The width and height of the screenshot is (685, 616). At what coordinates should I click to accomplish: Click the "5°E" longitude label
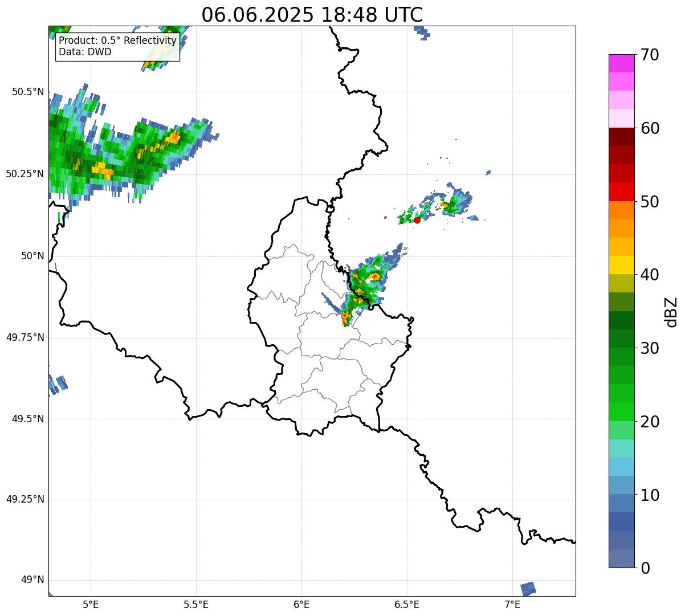tap(91, 605)
